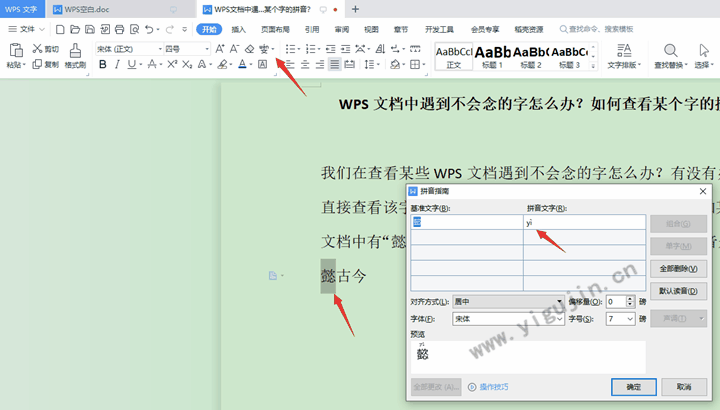
Task: Open the font size 四号 dropdown
Action: (207, 49)
